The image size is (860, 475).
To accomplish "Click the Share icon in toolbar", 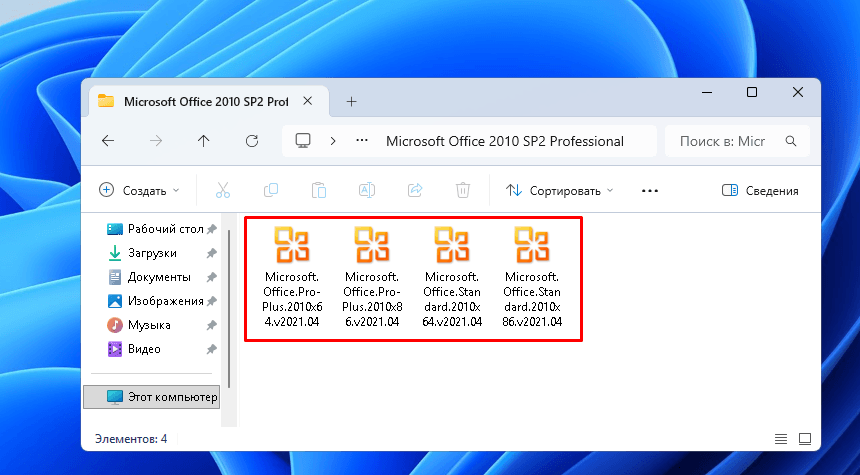I will pyautogui.click(x=415, y=190).
